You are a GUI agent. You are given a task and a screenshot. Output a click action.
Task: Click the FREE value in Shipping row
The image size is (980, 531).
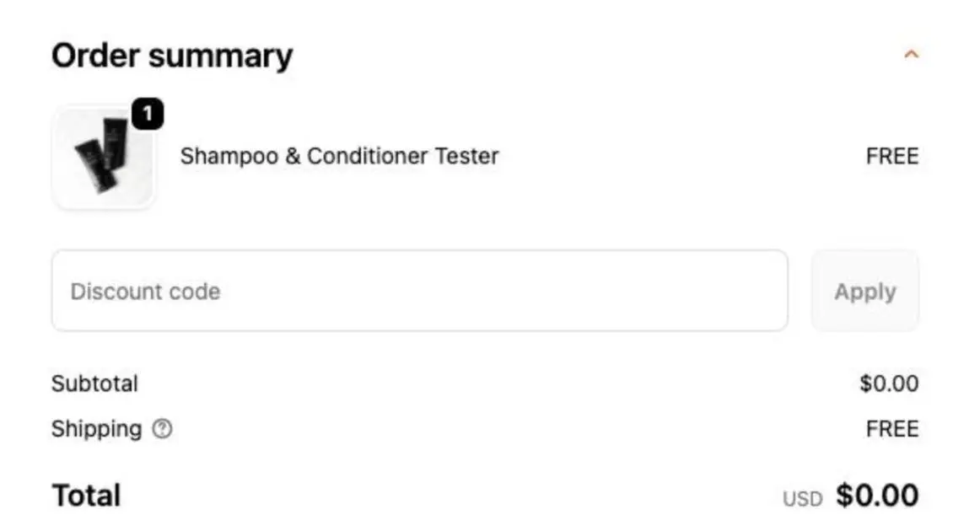pyautogui.click(x=891, y=429)
